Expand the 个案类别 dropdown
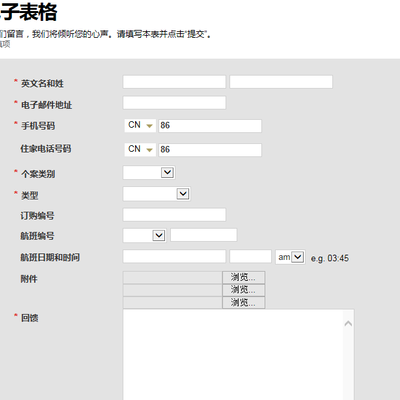Viewport: 400px width, 400px height. click(149, 173)
